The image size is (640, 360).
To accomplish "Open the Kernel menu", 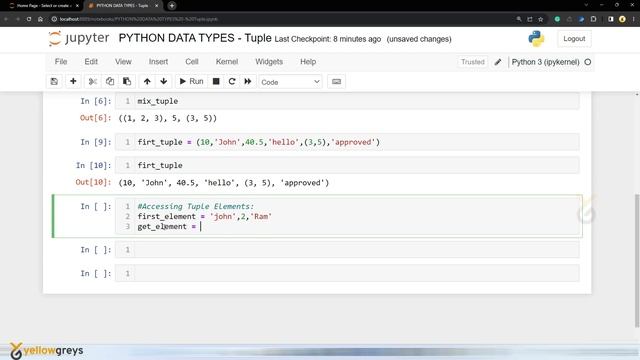I will 227,62.
